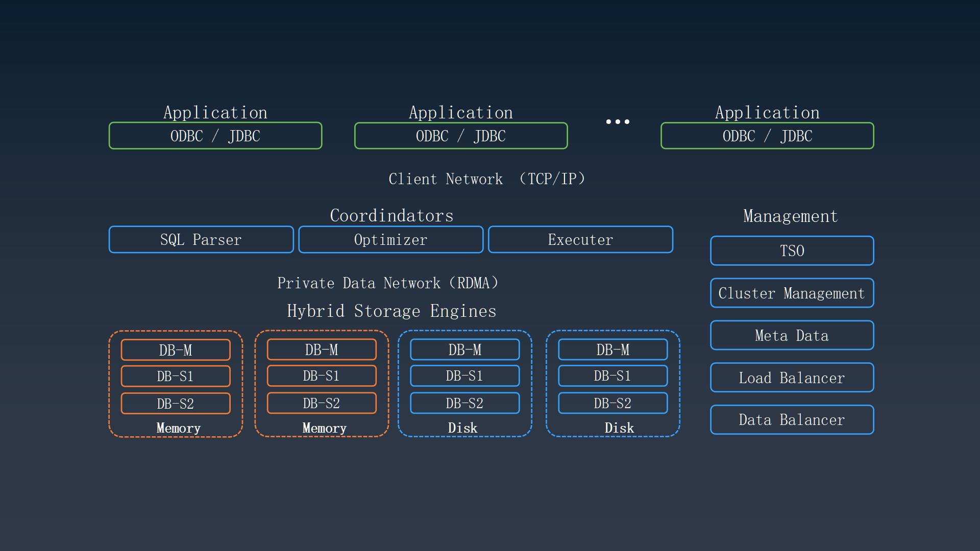The height and width of the screenshot is (551, 980).
Task: Click the rightmost ODBC / JDBC box
Action: [x=767, y=136]
